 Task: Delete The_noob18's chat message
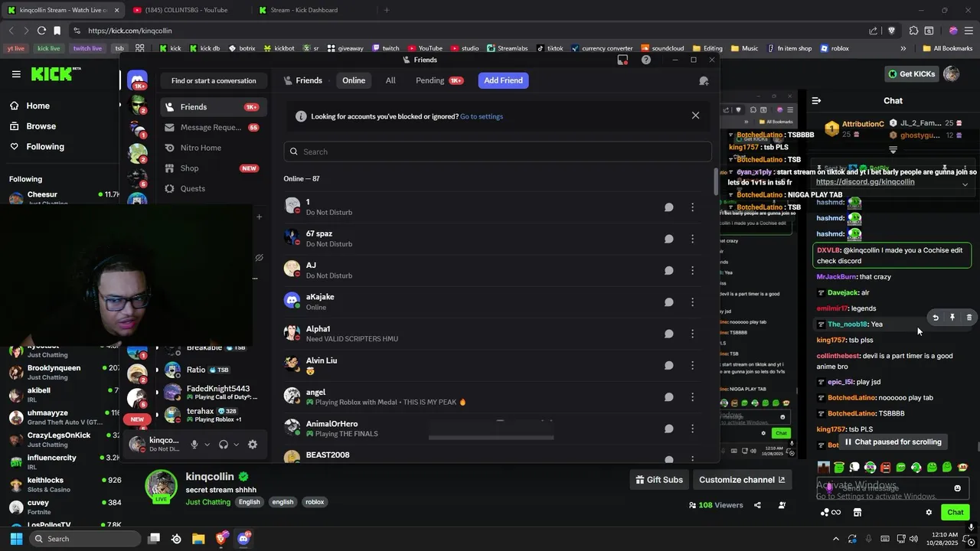coord(969,317)
